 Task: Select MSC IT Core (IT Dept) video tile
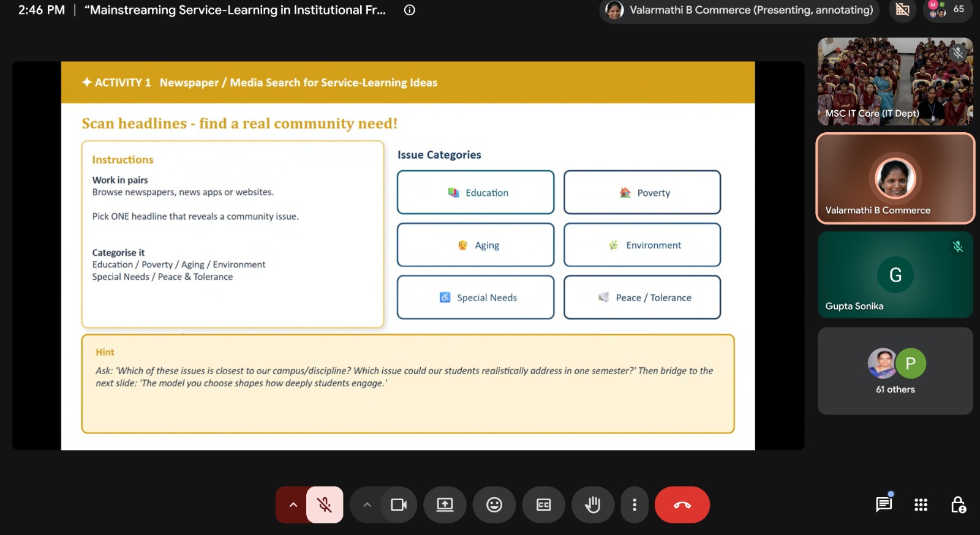click(895, 81)
